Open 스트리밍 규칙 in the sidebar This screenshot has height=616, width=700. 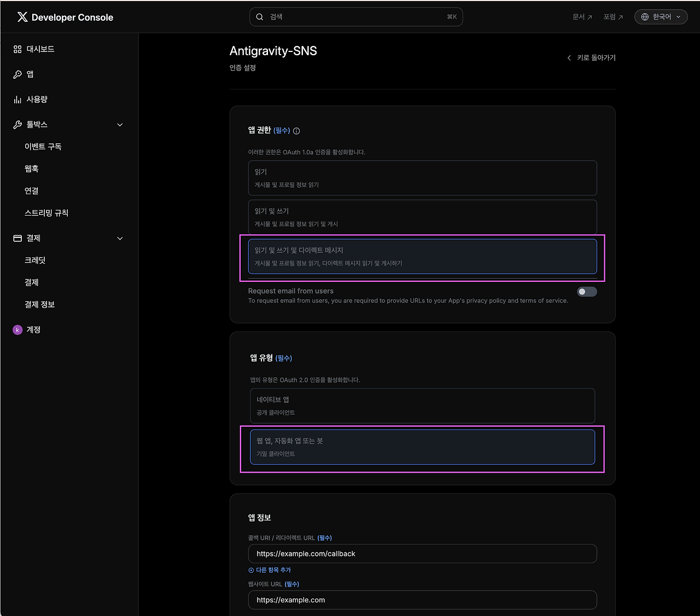point(46,213)
